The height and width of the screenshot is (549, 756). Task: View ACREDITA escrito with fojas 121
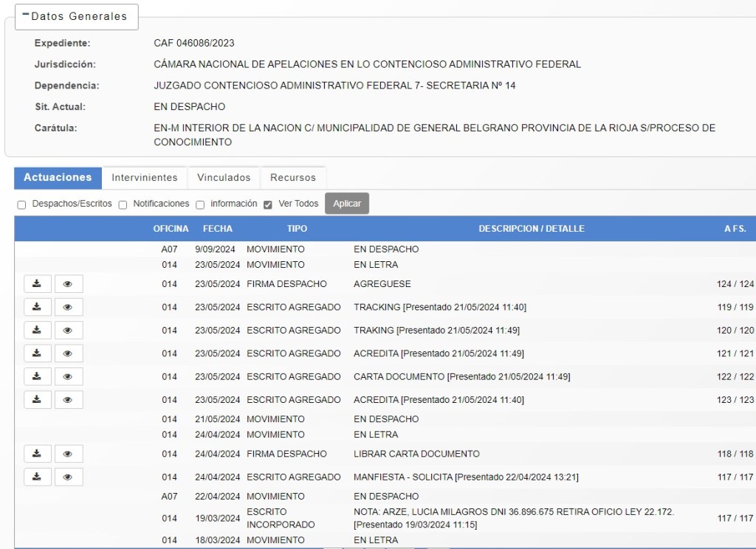tap(69, 353)
